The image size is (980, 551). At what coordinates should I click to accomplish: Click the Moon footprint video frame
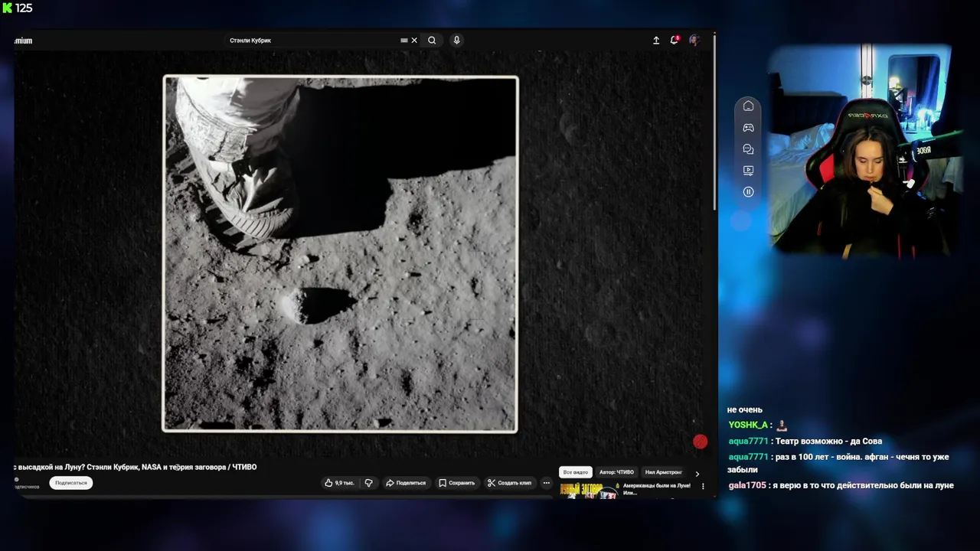pyautogui.click(x=340, y=254)
